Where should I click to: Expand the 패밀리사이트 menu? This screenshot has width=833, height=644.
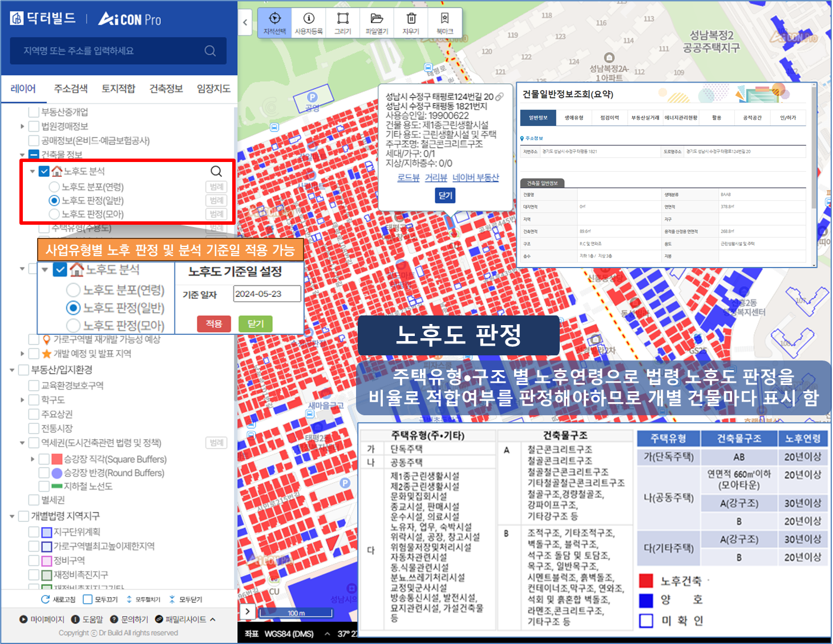tap(213, 619)
